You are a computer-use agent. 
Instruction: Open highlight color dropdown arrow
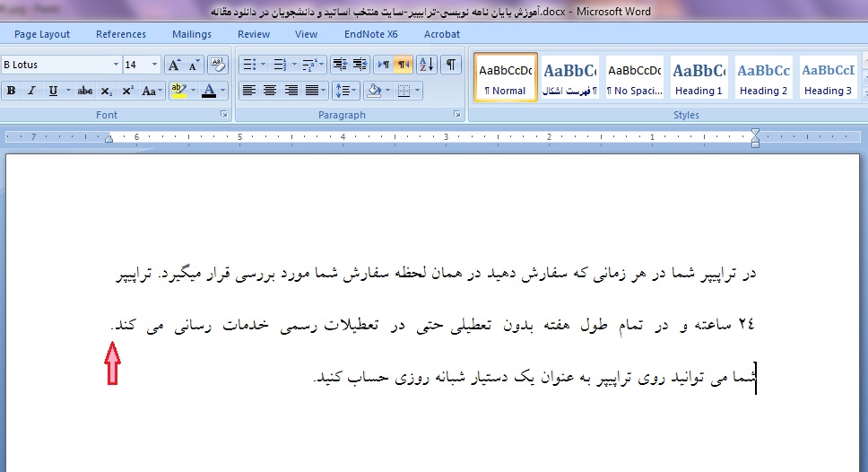pyautogui.click(x=193, y=91)
